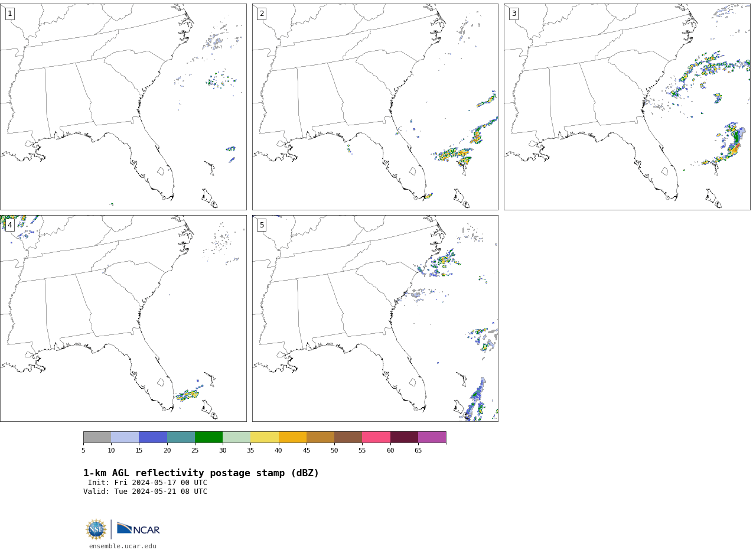This screenshot has width=756, height=553.
Task: Click the number label box '5'
Action: point(262,225)
